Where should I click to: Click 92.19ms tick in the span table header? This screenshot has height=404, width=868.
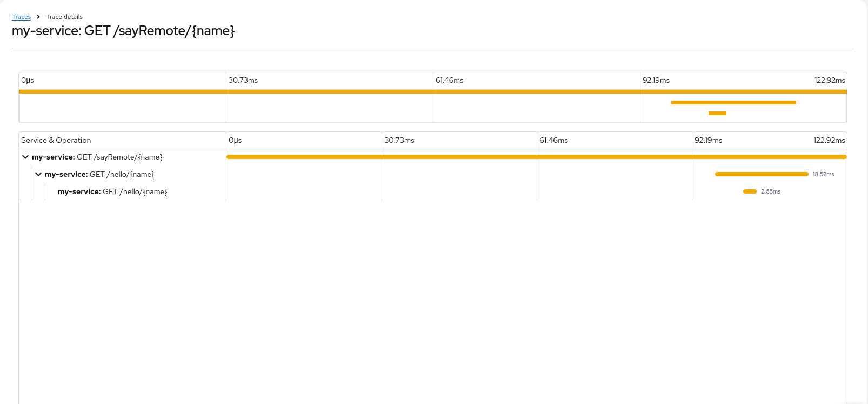coord(708,140)
